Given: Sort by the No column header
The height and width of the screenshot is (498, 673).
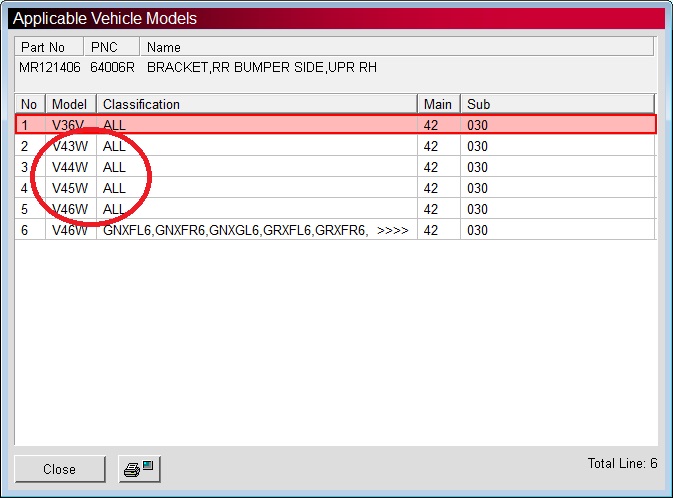Looking at the screenshot, I should pos(29,104).
